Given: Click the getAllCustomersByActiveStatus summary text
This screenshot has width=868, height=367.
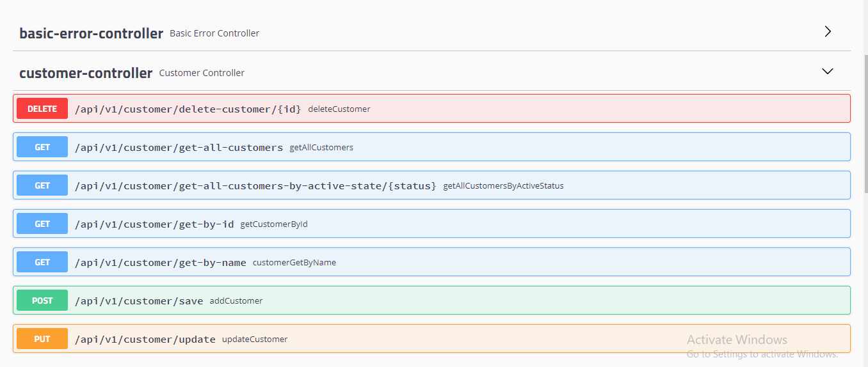Looking at the screenshot, I should tap(503, 186).
